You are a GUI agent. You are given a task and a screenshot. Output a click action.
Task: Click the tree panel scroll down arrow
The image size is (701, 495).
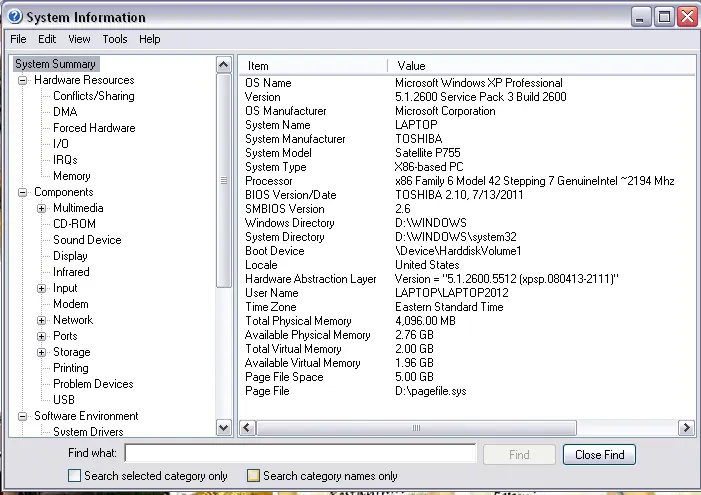point(224,428)
